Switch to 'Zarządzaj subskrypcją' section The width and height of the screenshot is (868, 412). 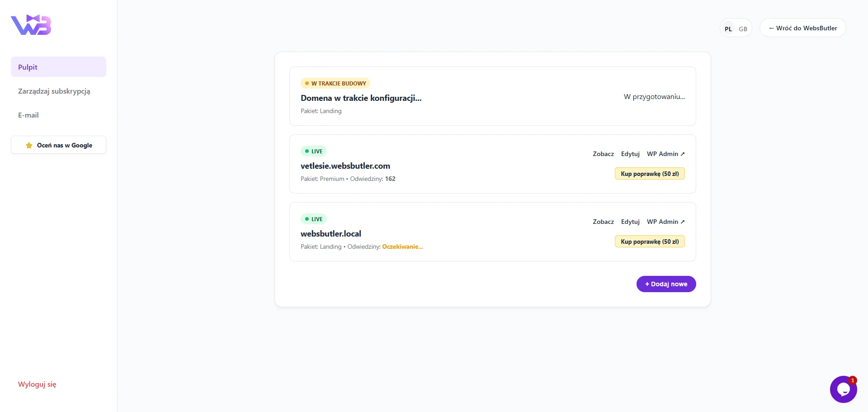coord(54,91)
